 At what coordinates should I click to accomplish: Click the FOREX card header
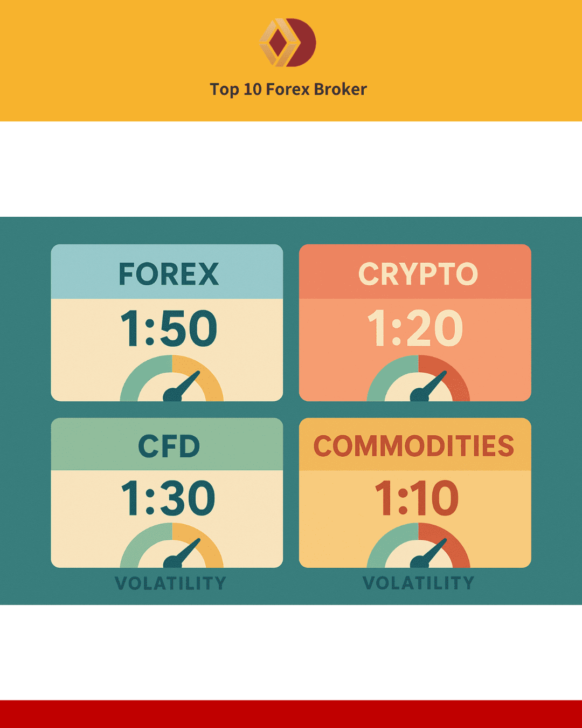click(x=168, y=274)
